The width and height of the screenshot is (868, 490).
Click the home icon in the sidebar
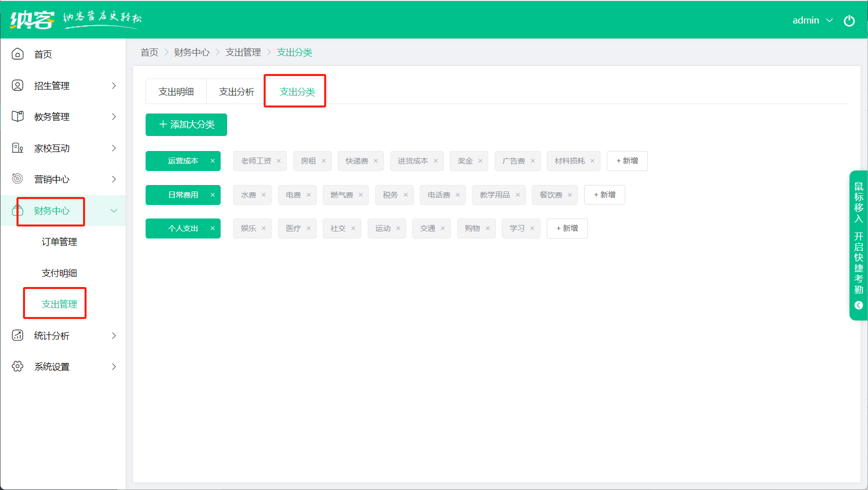18,54
